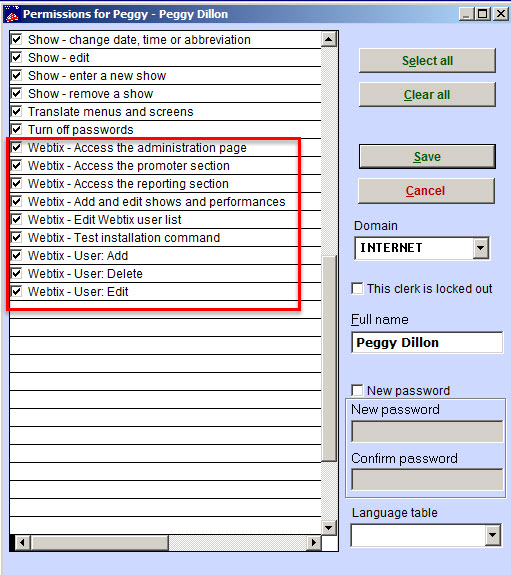
Task: Click the vertical scrollbar thumb of permissions list
Action: pyautogui.click(x=329, y=358)
